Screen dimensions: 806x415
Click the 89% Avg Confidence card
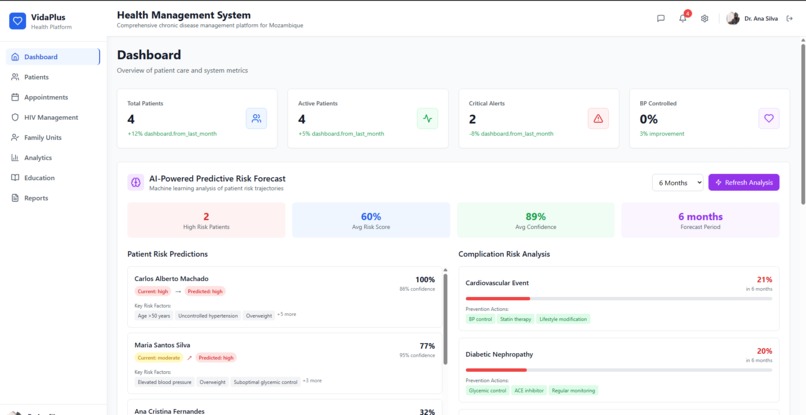(536, 220)
